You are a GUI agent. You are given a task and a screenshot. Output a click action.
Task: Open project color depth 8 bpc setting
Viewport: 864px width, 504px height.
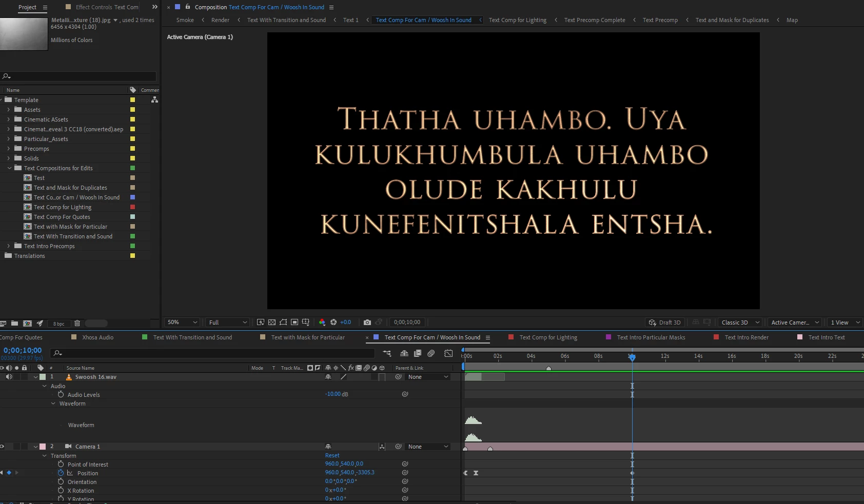pos(59,324)
